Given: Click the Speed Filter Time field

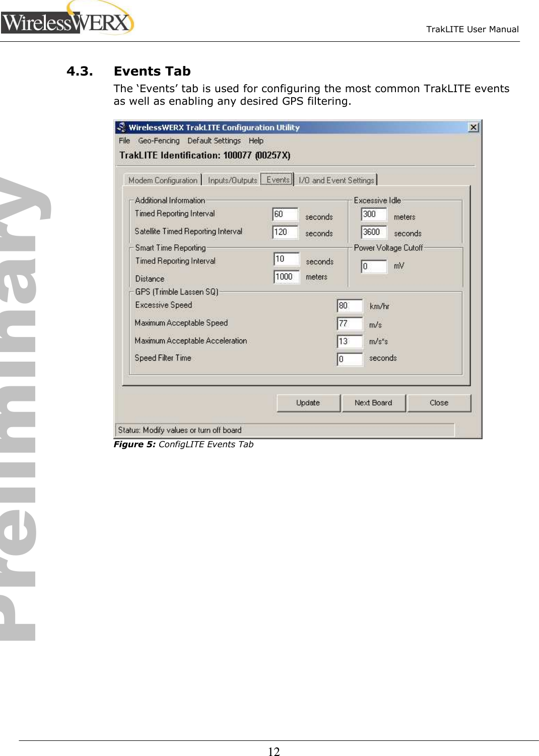Looking at the screenshot, I should [x=350, y=359].
